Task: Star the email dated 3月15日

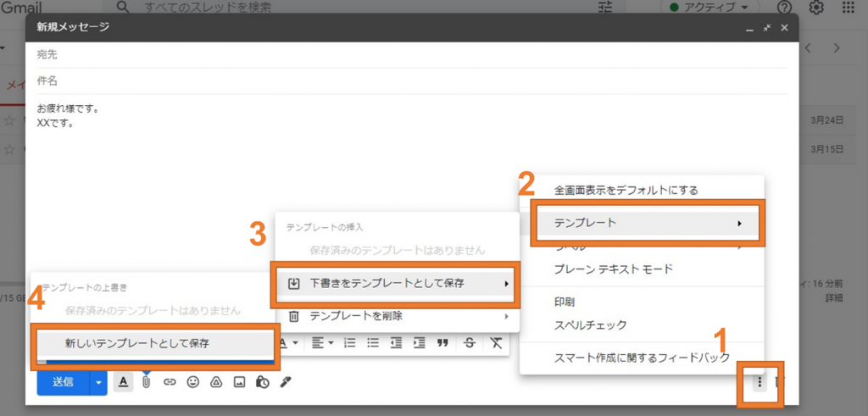Action: tap(8, 149)
